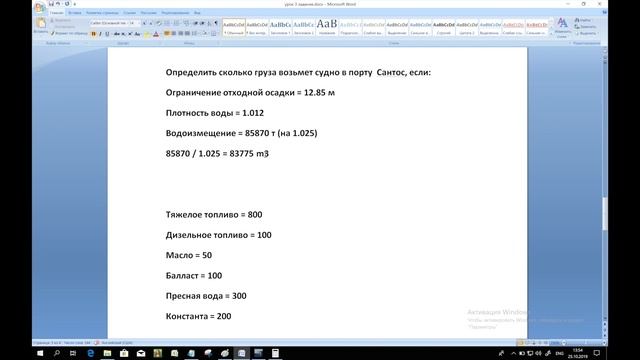This screenshot has width=640, height=360.
Task: Switch to the Вставка ribbon tab
Action: pyautogui.click(x=75, y=13)
